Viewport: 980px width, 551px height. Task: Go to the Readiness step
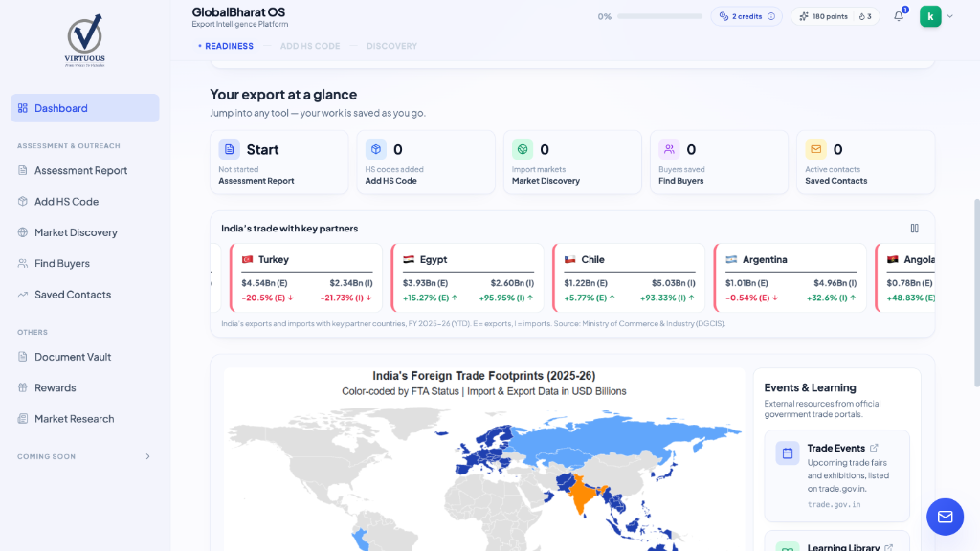(226, 46)
